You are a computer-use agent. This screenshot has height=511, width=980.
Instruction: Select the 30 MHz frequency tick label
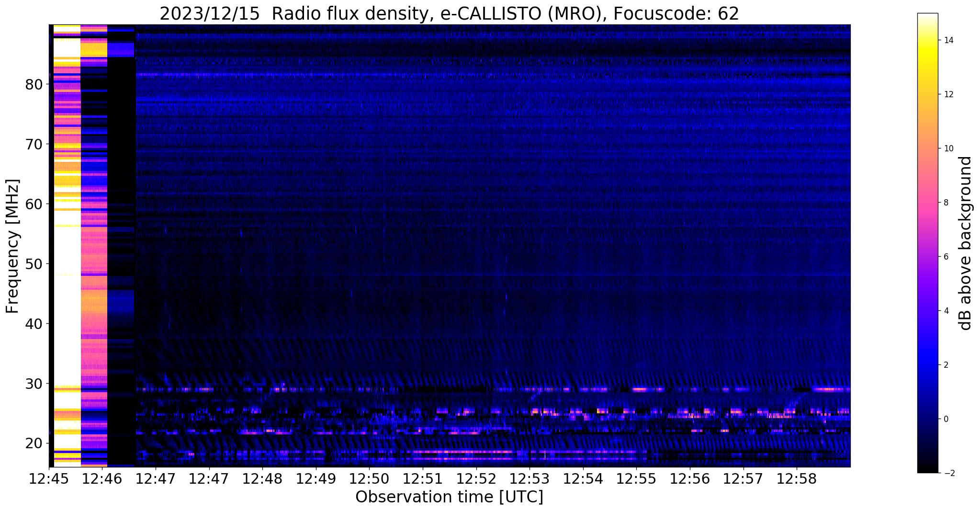coord(34,384)
